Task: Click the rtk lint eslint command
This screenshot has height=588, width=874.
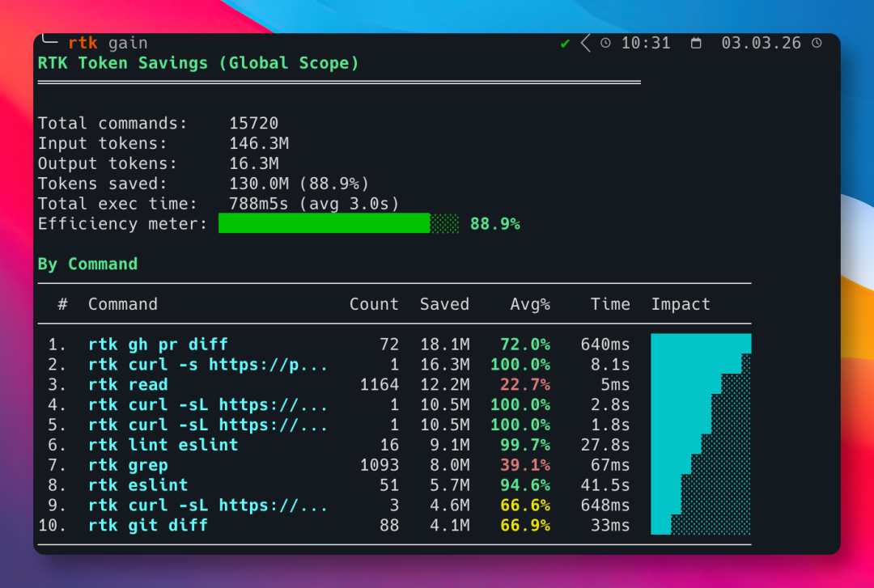Action: point(163,445)
